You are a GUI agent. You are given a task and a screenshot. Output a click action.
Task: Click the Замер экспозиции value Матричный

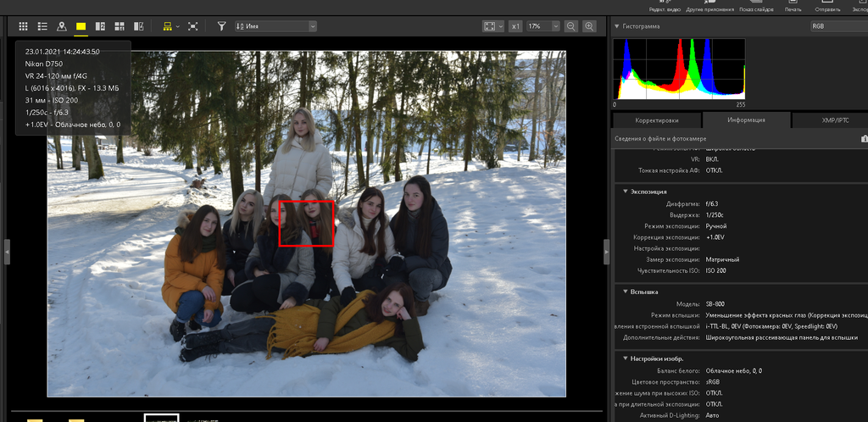[x=722, y=259]
